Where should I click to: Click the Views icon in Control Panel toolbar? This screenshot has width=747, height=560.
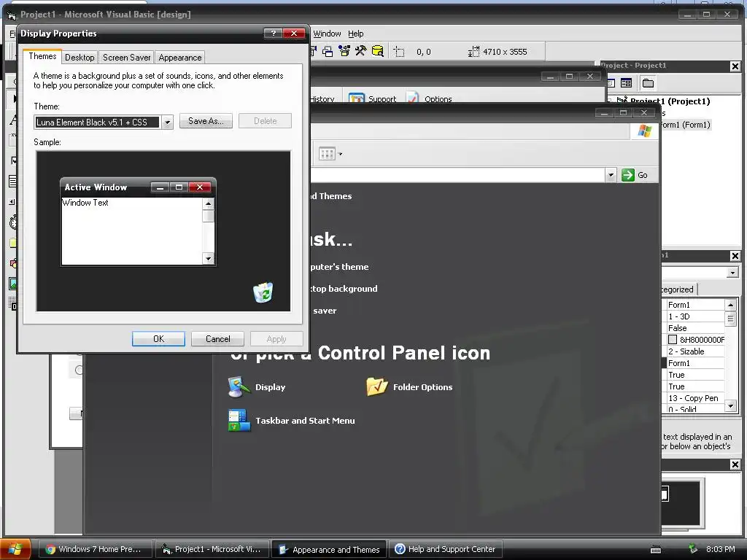pyautogui.click(x=327, y=154)
